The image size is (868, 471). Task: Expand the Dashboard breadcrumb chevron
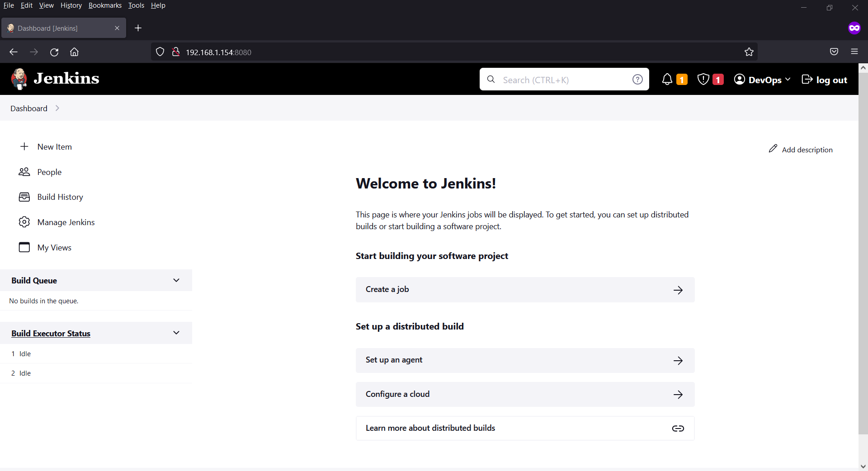tap(57, 108)
